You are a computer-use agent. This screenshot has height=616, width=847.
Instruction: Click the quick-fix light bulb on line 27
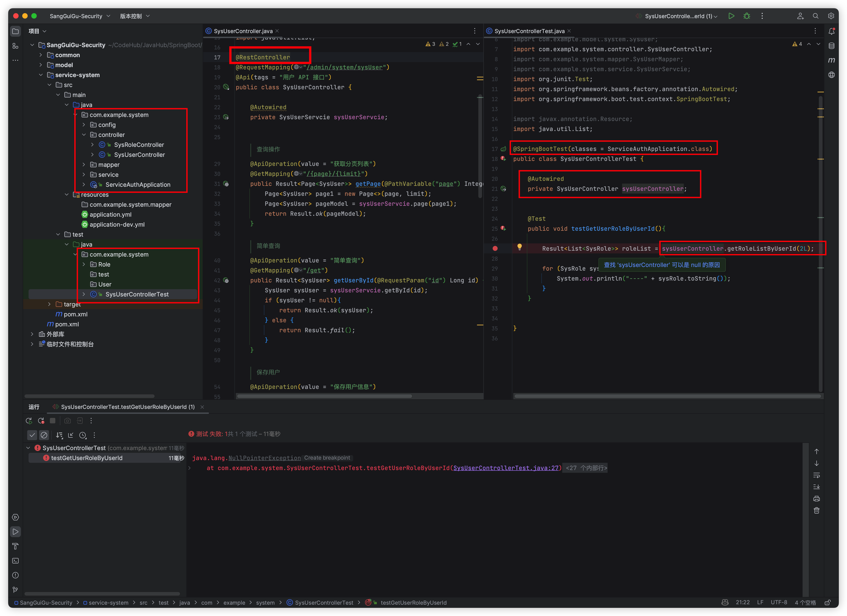pyautogui.click(x=519, y=247)
